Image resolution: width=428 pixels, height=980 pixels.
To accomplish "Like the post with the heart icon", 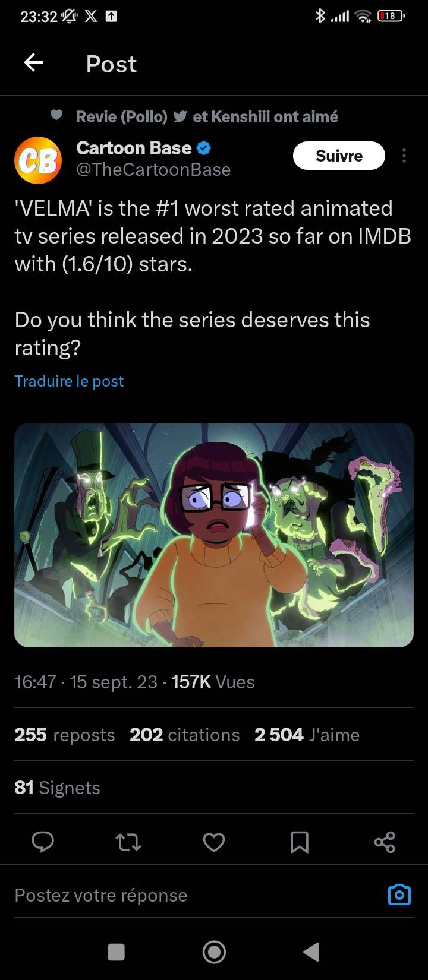I will coord(214,842).
